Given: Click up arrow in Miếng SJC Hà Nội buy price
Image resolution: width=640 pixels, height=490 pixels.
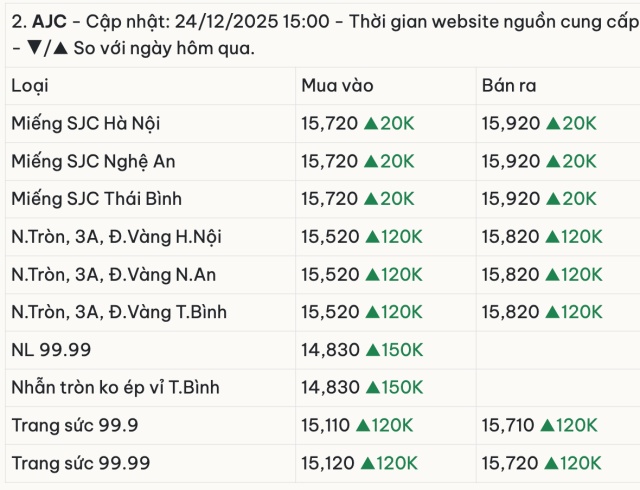Looking at the screenshot, I should pyautogui.click(x=371, y=123).
